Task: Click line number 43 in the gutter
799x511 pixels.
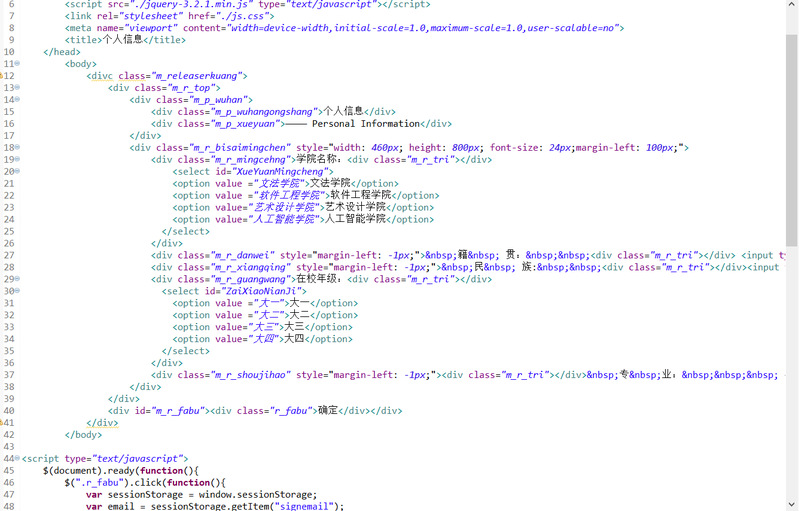Action: pyautogui.click(x=9, y=446)
